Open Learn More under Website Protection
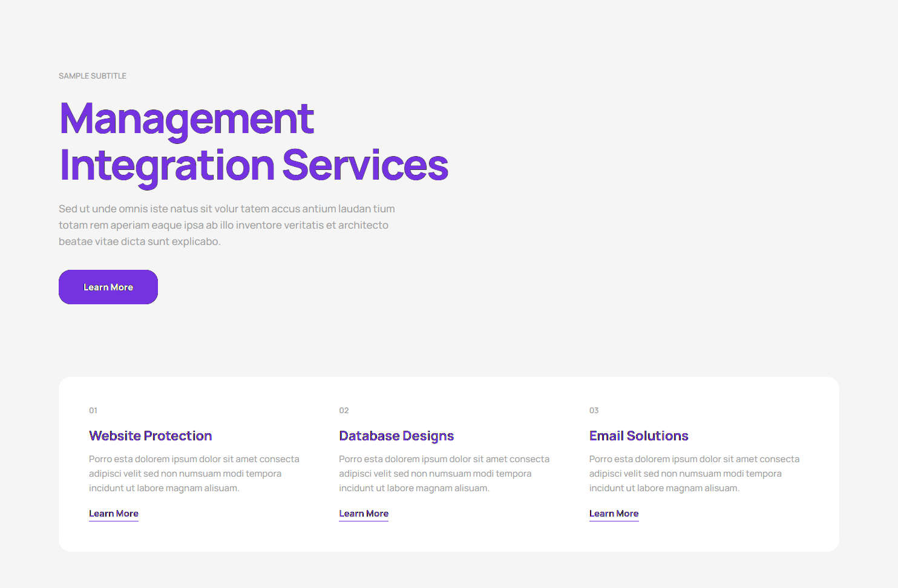 114,514
